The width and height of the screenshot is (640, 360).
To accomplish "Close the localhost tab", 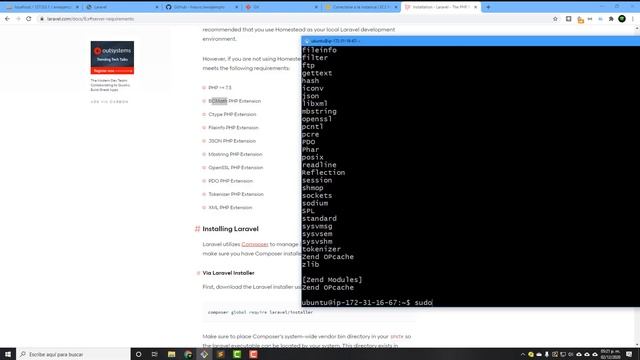I will tap(77, 7).
